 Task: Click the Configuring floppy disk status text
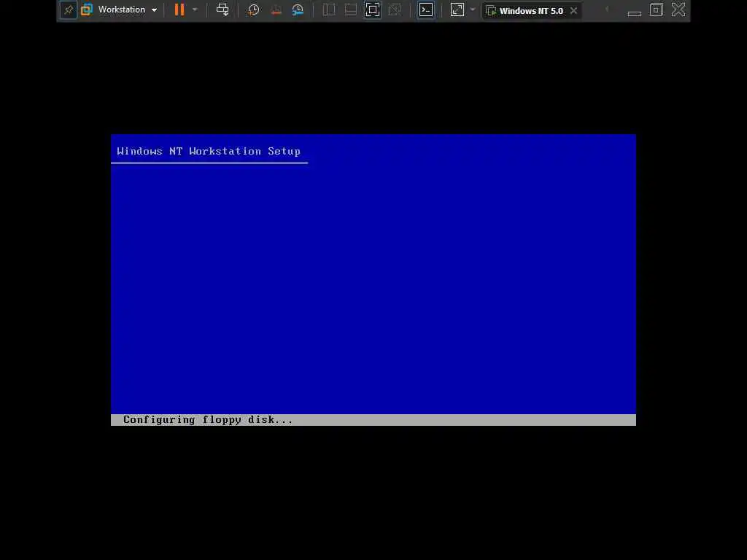(x=208, y=420)
